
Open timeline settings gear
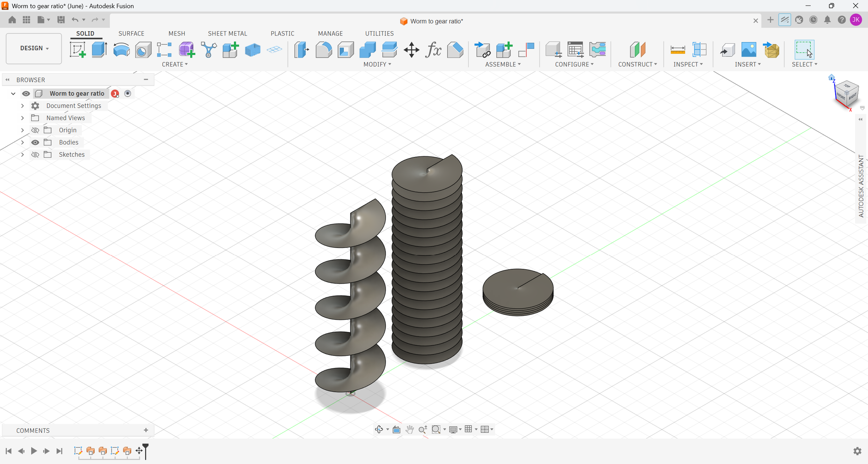857,451
